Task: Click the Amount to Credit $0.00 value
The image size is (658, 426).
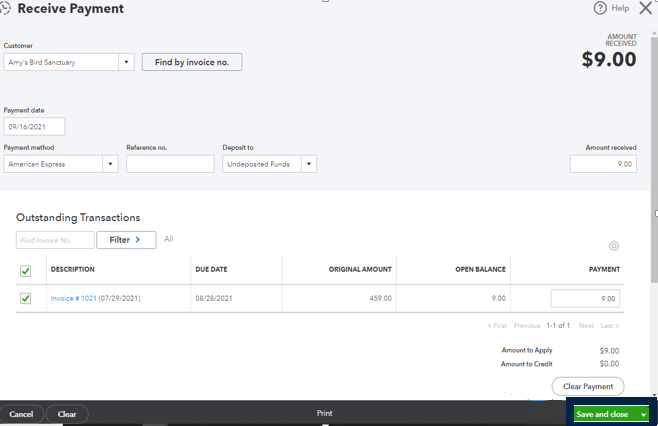Action: 609,364
